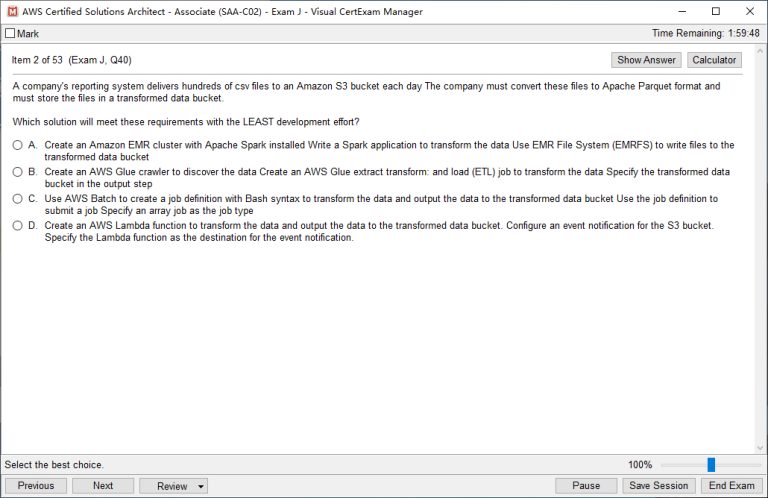Go to the Previous question

pyautogui.click(x=35, y=486)
